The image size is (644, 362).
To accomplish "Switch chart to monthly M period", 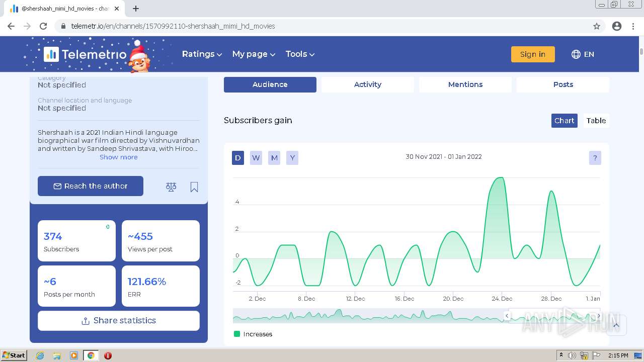I will point(274,158).
